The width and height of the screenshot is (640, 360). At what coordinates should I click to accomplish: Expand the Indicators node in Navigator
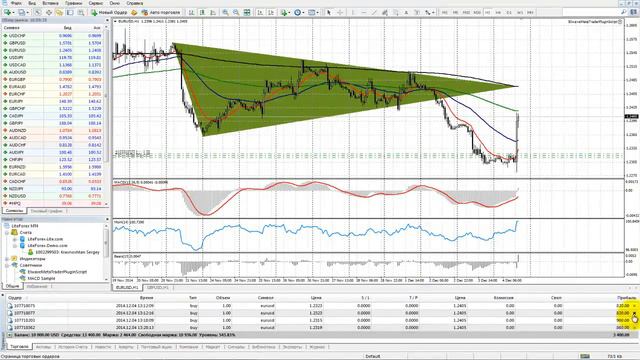pyautogui.click(x=7, y=258)
